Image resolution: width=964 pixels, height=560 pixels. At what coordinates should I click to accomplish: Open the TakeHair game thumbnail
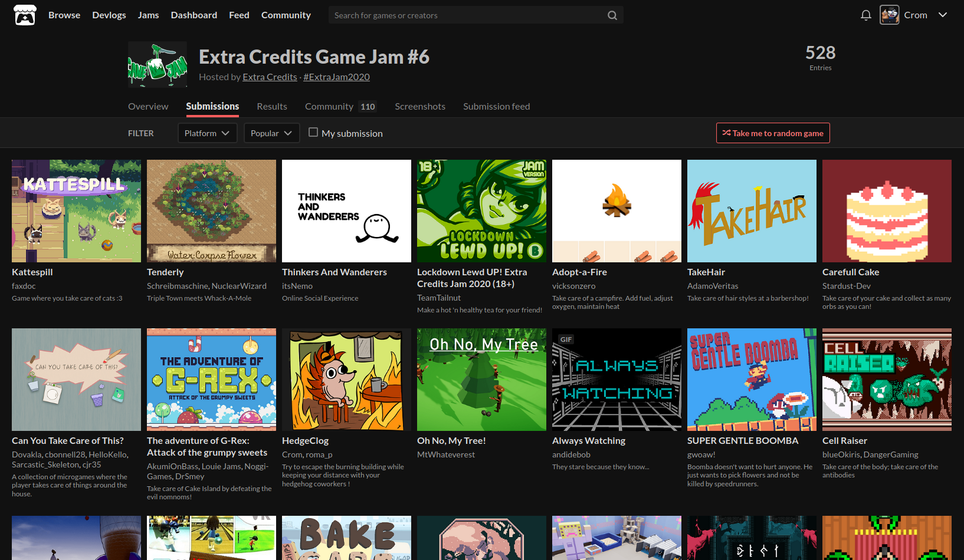752,211
